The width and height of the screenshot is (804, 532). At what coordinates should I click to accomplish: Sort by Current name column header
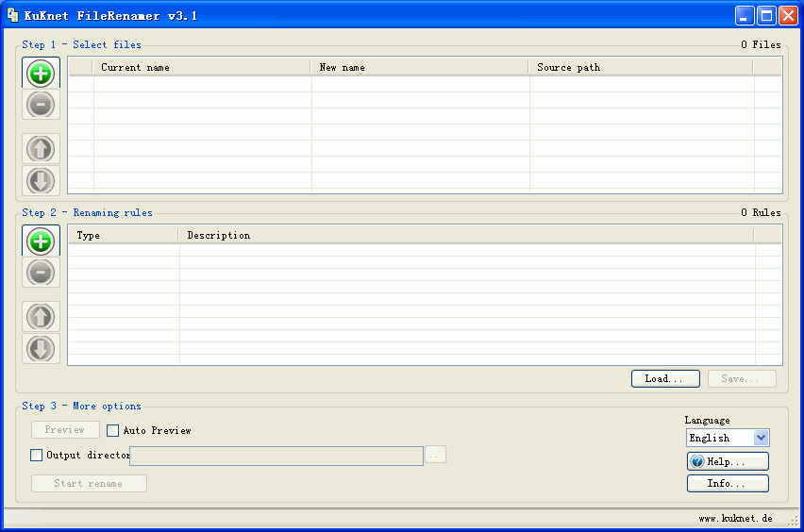click(x=201, y=67)
